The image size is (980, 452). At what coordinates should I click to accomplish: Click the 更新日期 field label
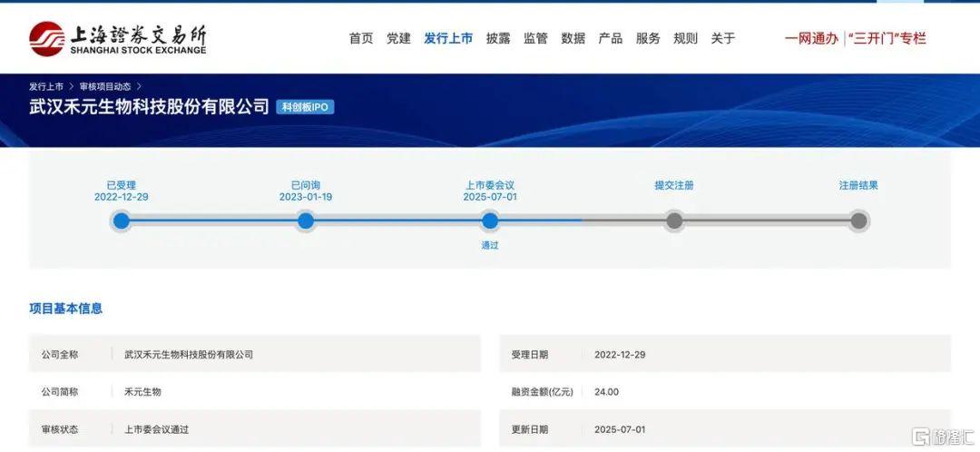point(530,429)
